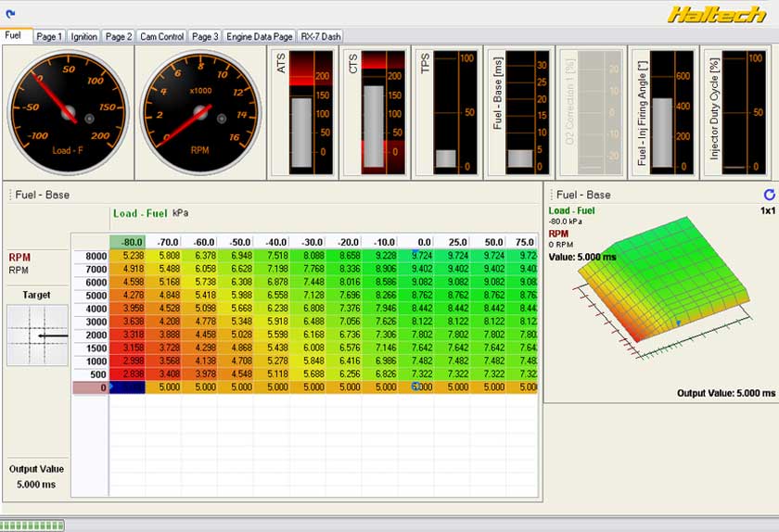779x532 pixels.
Task: Open the Engine Data Page tab
Action: (x=260, y=36)
